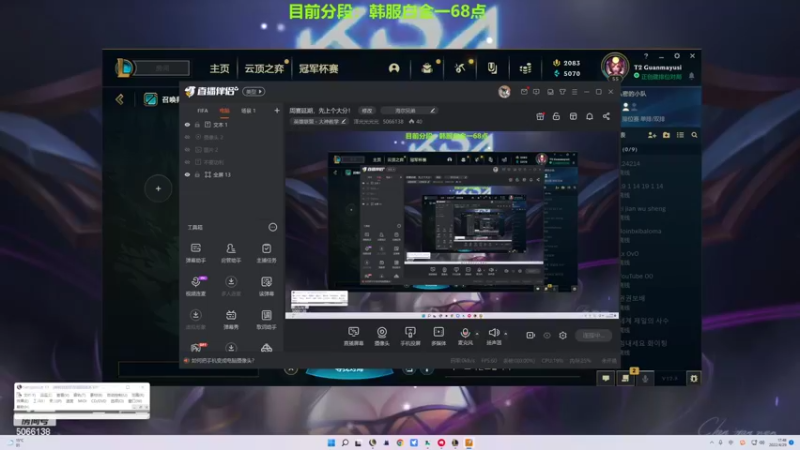Open the hamburger menu in 直播伴侣 title bar
The width and height of the screenshot is (800, 450).
click(574, 92)
